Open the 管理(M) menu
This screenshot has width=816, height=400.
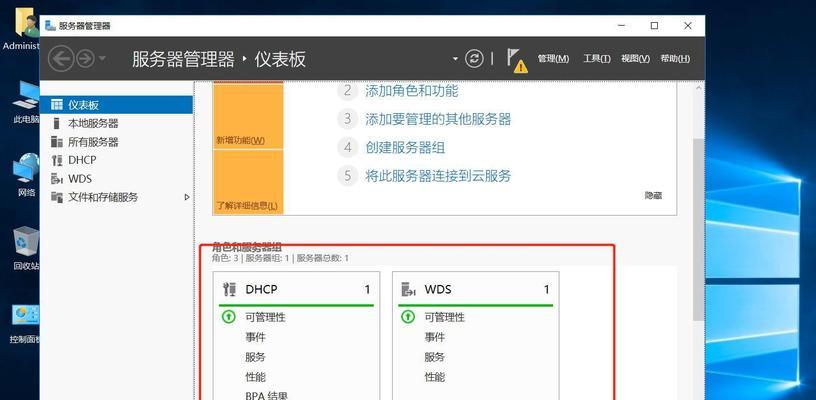pos(553,59)
